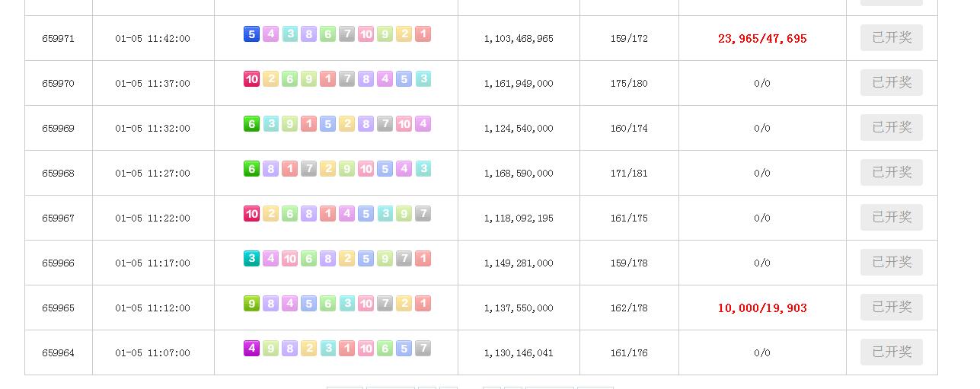The image size is (980, 389).
Task: Click the gray 7 ball ending draw 659964
Action: click(423, 349)
